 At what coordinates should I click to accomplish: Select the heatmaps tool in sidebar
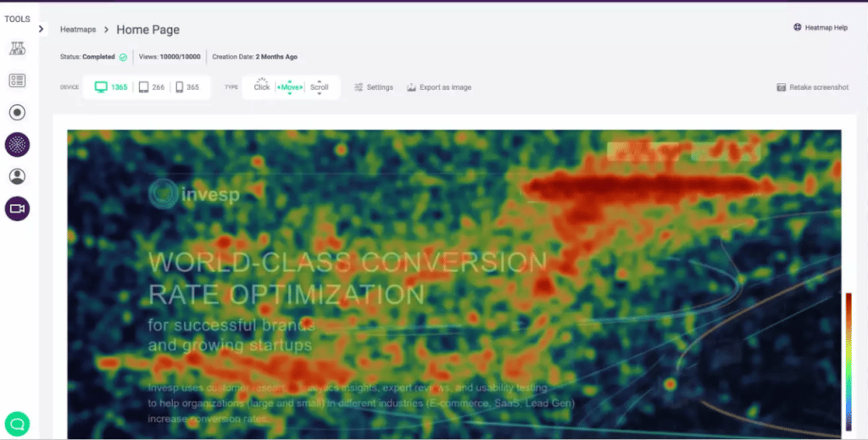coord(17,144)
